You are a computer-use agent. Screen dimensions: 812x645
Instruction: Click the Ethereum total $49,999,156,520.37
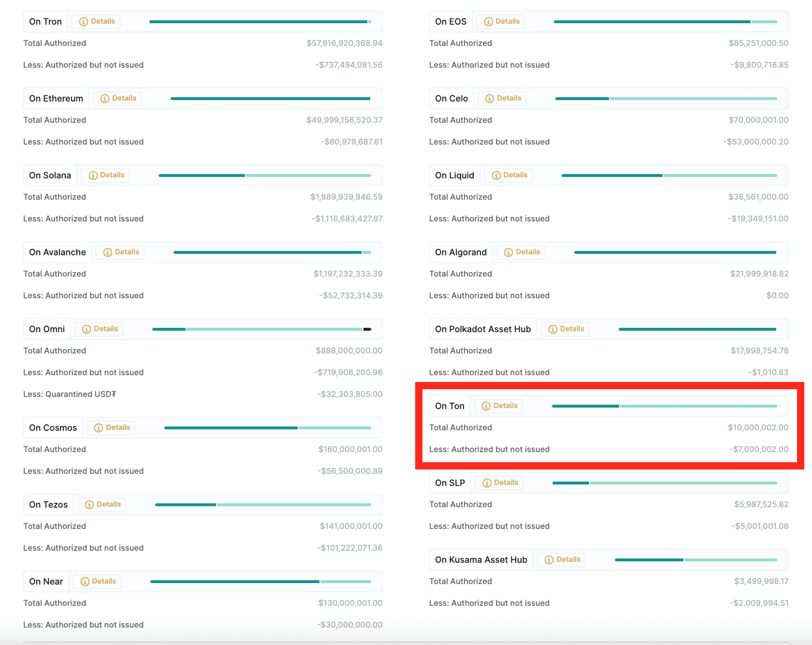(x=345, y=120)
